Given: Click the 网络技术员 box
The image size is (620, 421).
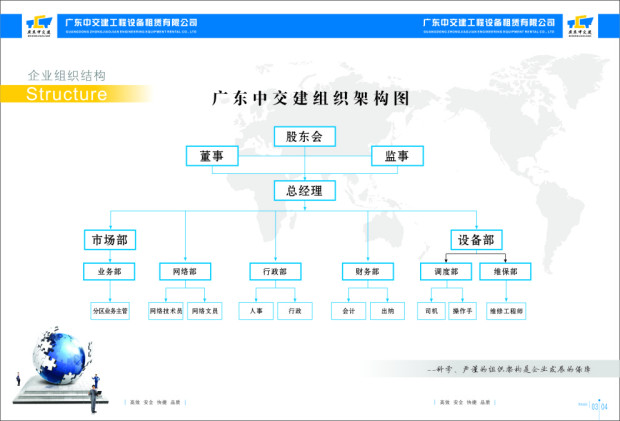Looking at the screenshot, I should point(166,311).
